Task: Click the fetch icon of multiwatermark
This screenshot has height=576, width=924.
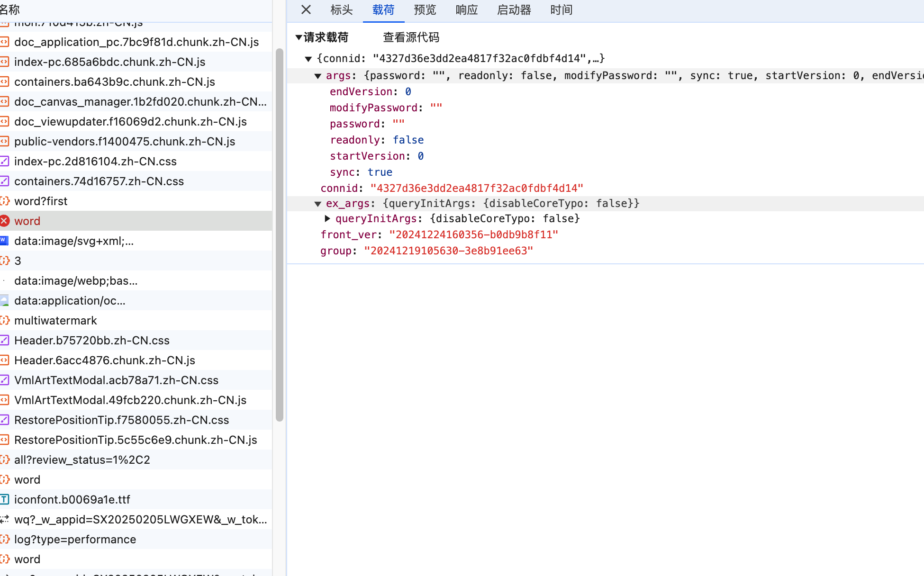Action: 5,320
